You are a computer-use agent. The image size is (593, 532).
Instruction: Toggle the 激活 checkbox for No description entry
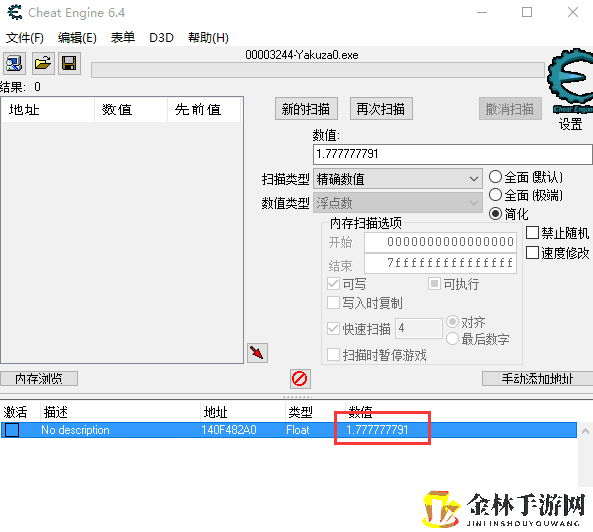pyautogui.click(x=12, y=430)
